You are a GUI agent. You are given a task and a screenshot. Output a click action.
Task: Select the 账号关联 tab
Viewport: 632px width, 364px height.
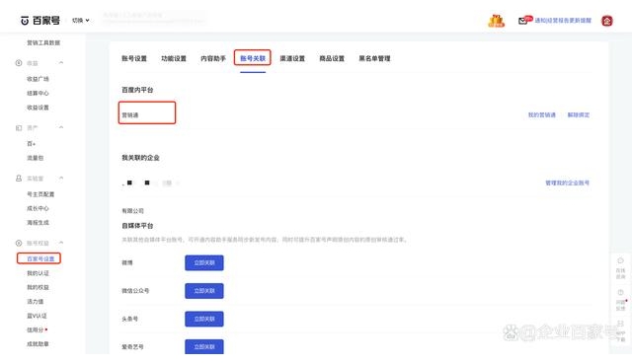point(253,58)
